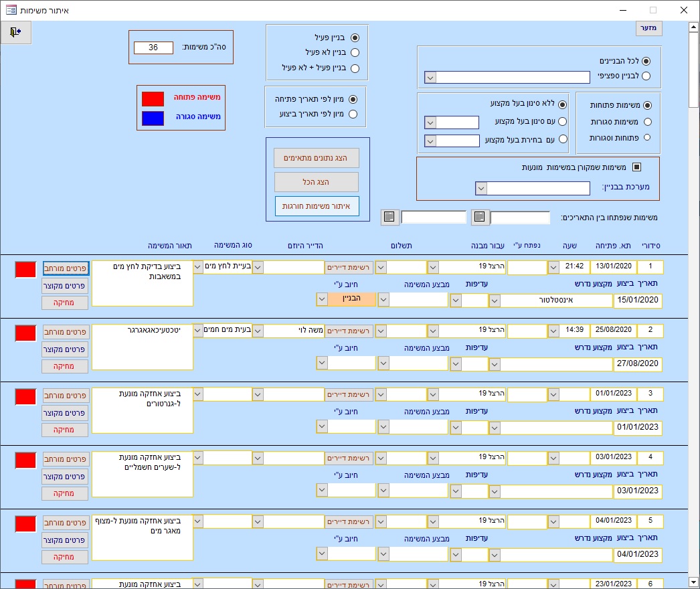
Task: Sort by opening date (מיון לפי תאריך פתיחה)
Action: (353, 99)
